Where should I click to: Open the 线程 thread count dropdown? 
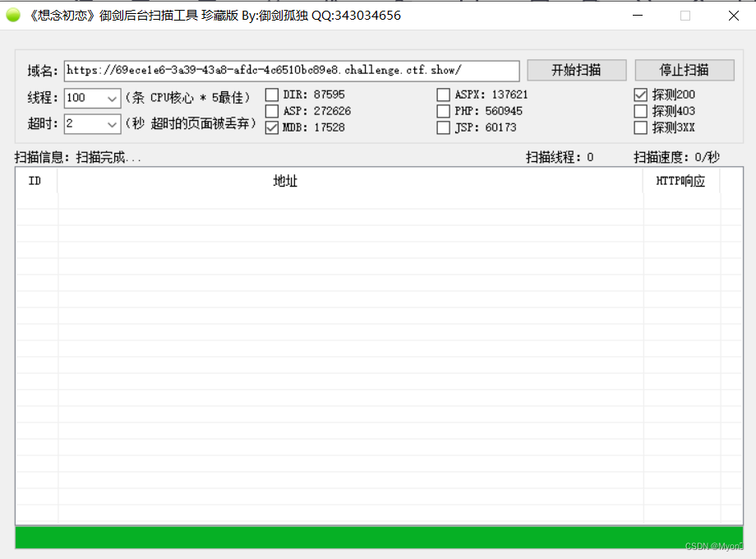click(x=112, y=98)
